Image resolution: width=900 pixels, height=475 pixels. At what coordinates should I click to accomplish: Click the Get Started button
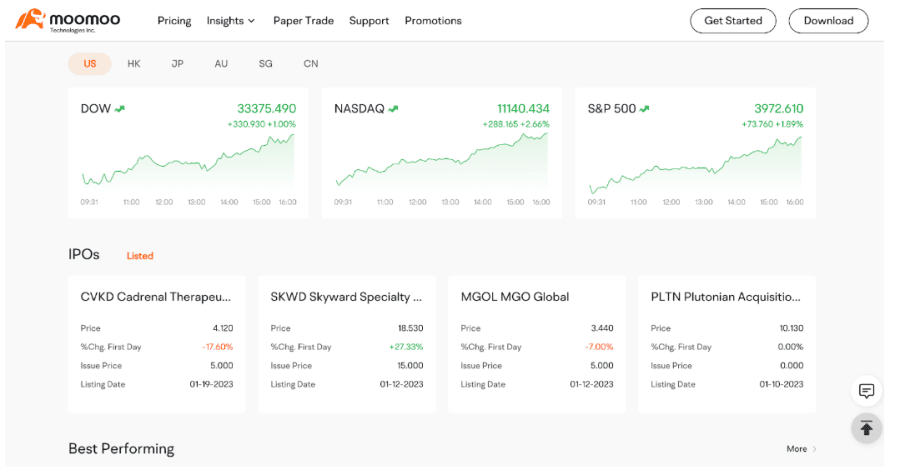[x=733, y=21]
